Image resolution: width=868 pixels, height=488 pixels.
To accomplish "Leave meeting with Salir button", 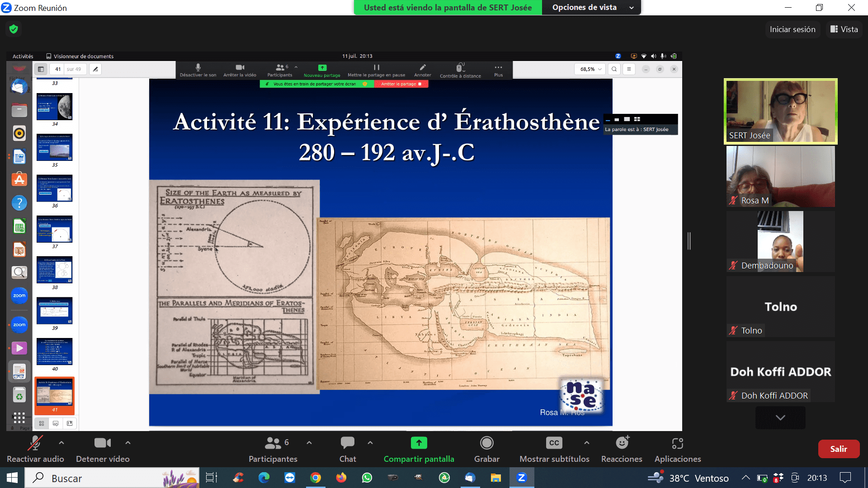I will click(x=839, y=449).
